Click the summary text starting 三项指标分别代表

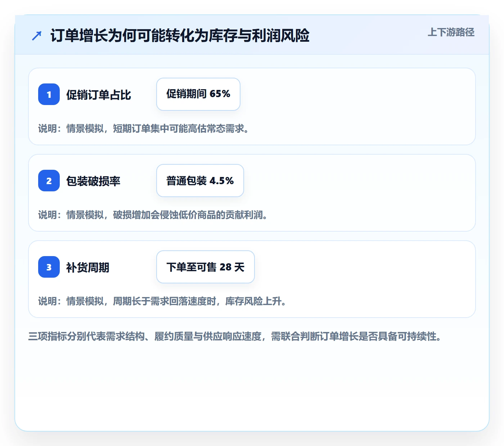pos(235,336)
